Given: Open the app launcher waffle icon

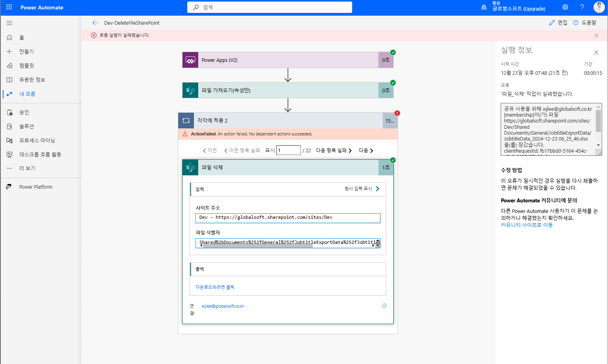Looking at the screenshot, I should (9, 7).
